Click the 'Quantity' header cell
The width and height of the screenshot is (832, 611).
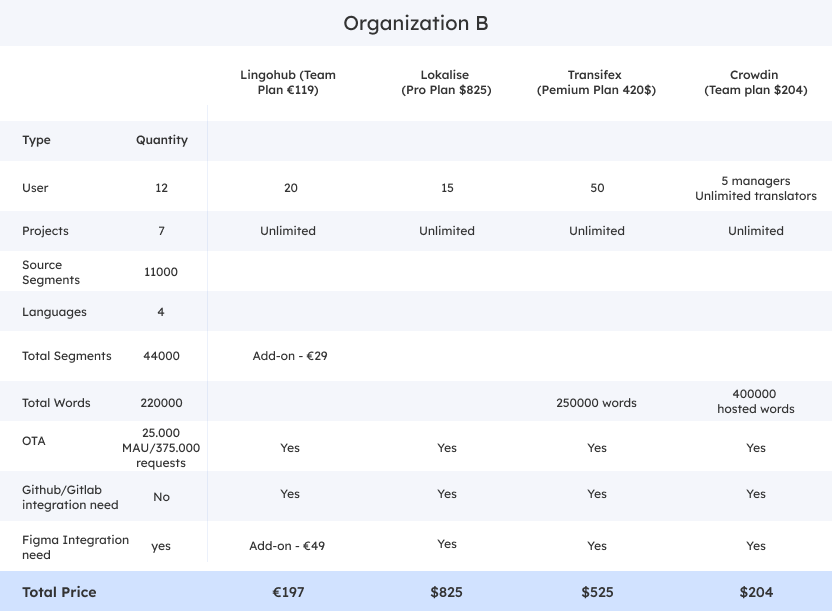click(x=162, y=140)
